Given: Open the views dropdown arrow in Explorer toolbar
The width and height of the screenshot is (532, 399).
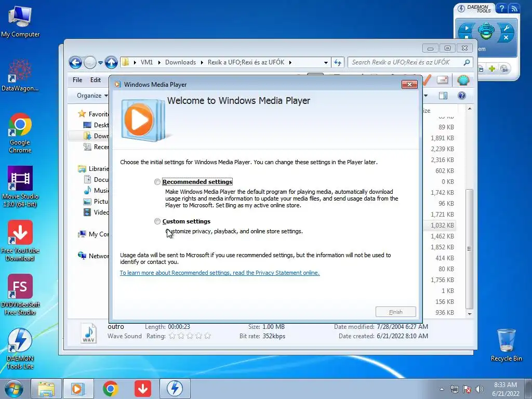Looking at the screenshot, I should click(425, 96).
